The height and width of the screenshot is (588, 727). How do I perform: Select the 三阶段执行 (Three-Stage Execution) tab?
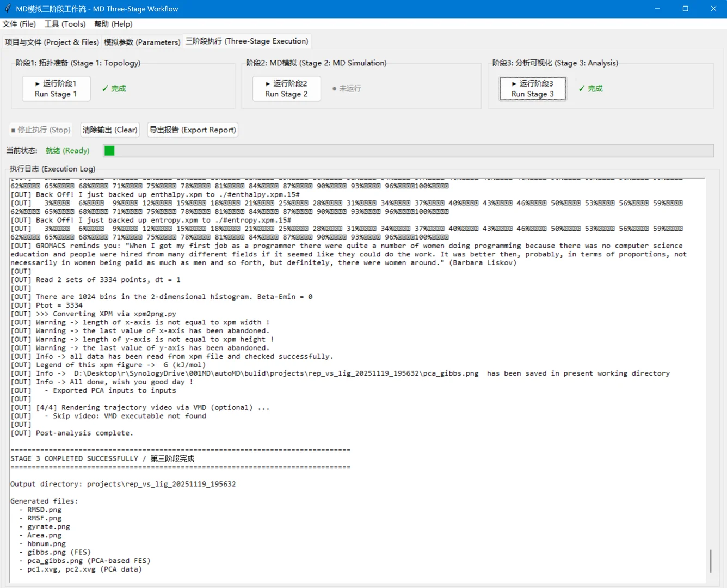[x=247, y=41]
